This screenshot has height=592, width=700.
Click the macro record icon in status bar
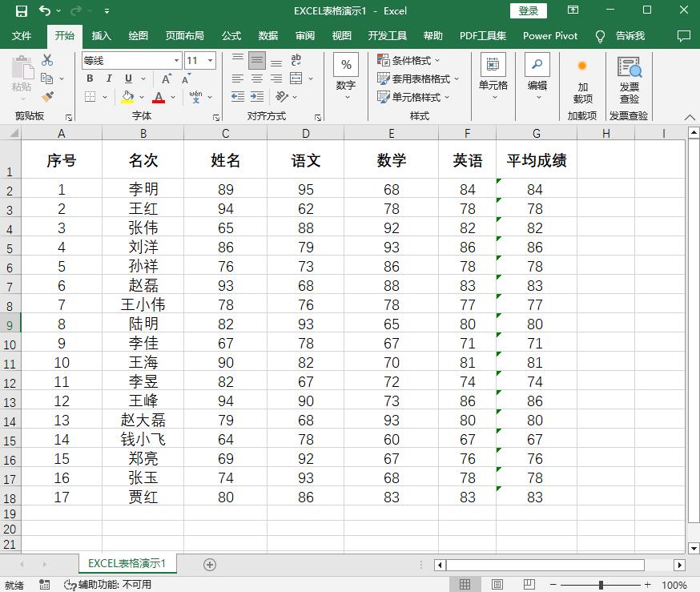click(x=44, y=585)
